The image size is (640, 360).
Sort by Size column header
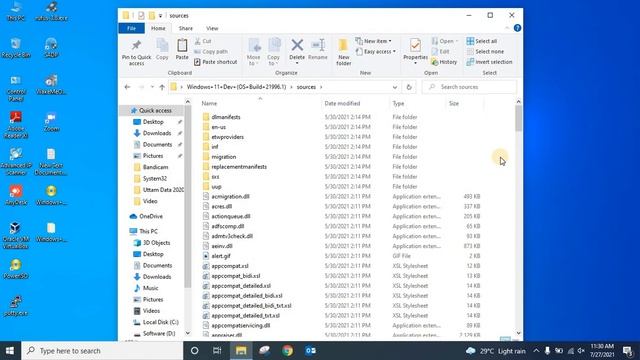[x=464, y=103]
